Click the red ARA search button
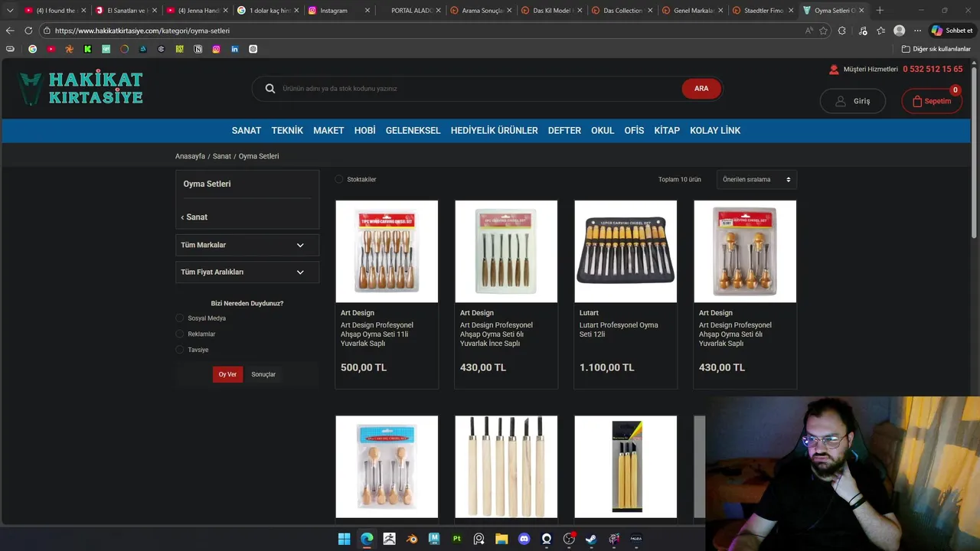The image size is (980, 551). (701, 89)
